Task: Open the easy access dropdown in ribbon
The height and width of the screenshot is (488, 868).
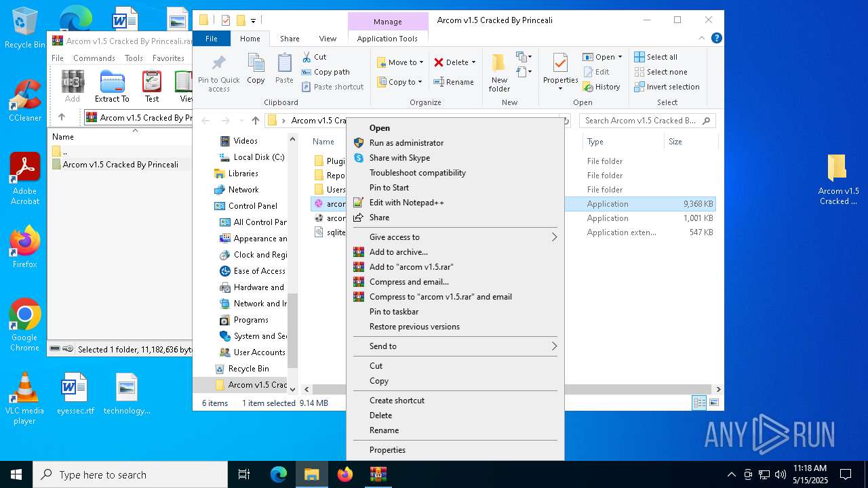Action: click(524, 71)
